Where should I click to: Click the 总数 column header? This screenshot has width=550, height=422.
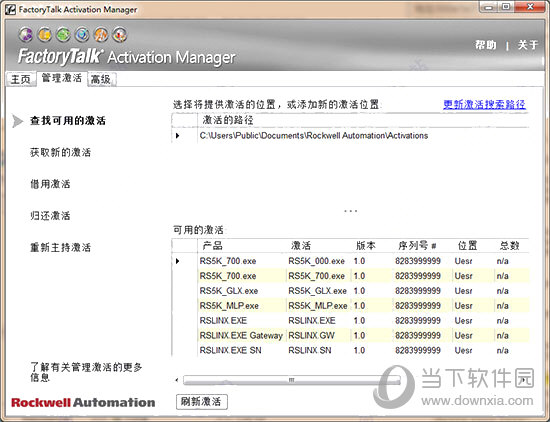tap(509, 245)
